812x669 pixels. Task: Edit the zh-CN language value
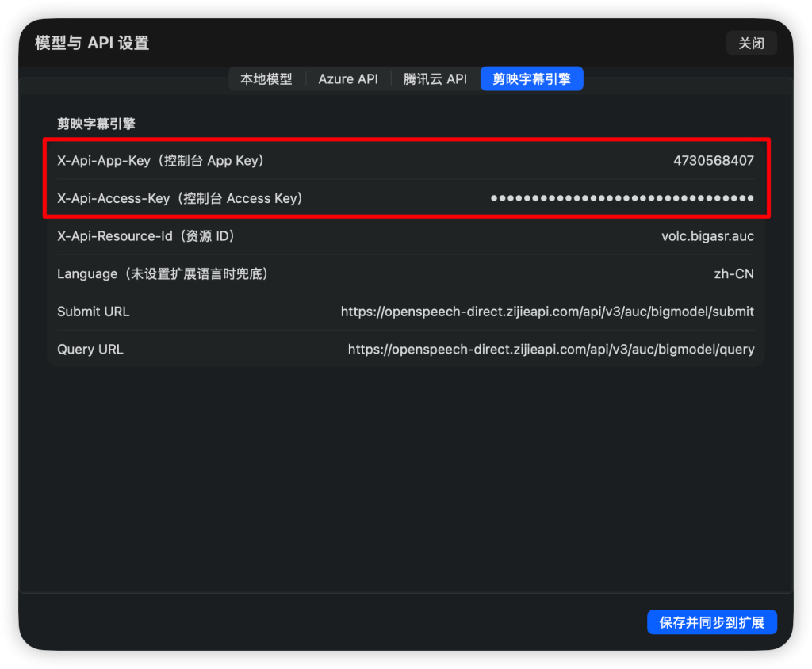[733, 274]
